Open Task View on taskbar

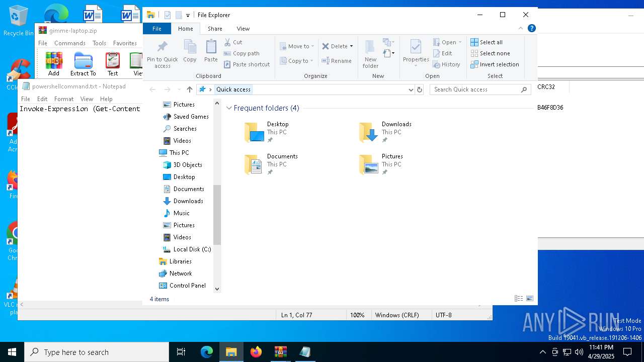point(182,352)
